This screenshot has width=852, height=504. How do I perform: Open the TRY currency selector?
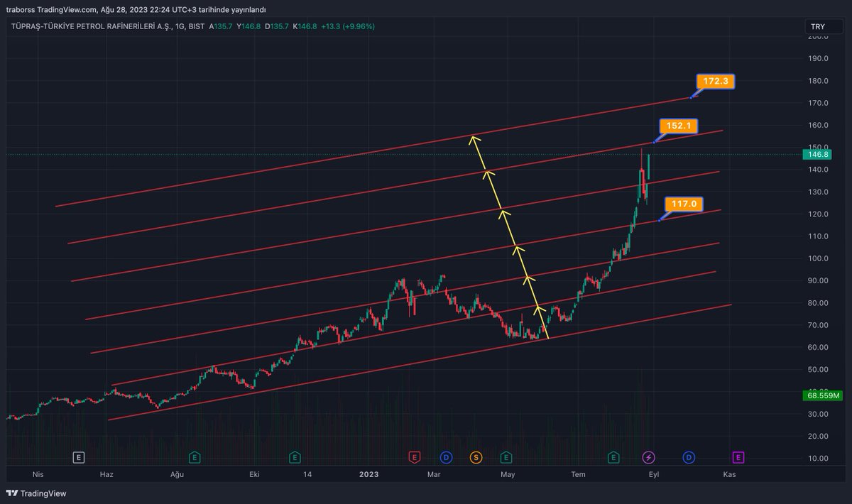pyautogui.click(x=824, y=26)
